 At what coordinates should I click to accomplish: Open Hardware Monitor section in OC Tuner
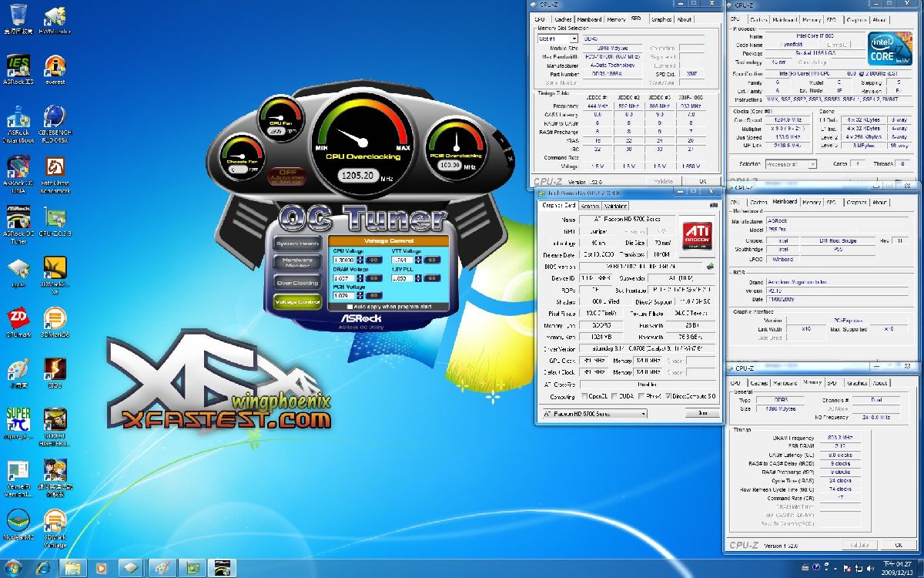pyautogui.click(x=297, y=263)
